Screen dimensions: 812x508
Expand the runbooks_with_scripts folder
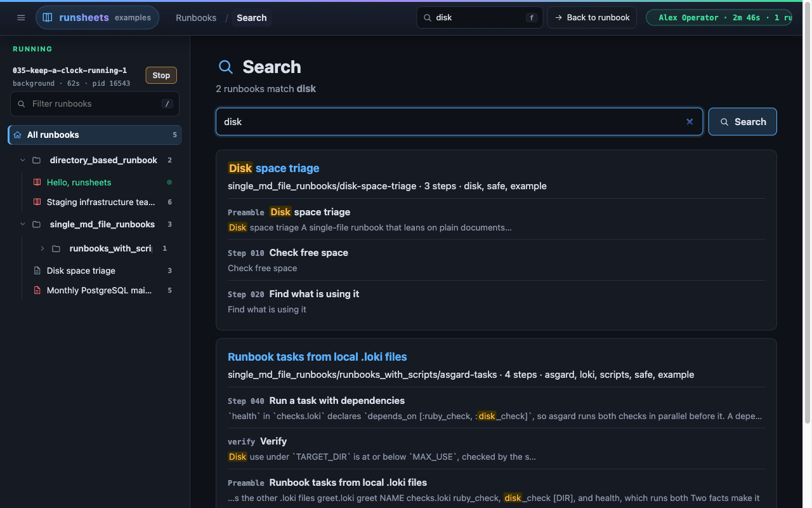(43, 248)
